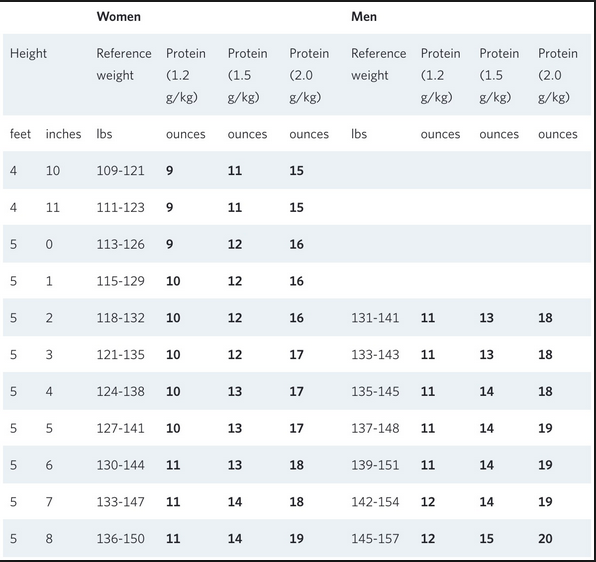
Task: Click the Men column group heading
Action: [x=364, y=17]
